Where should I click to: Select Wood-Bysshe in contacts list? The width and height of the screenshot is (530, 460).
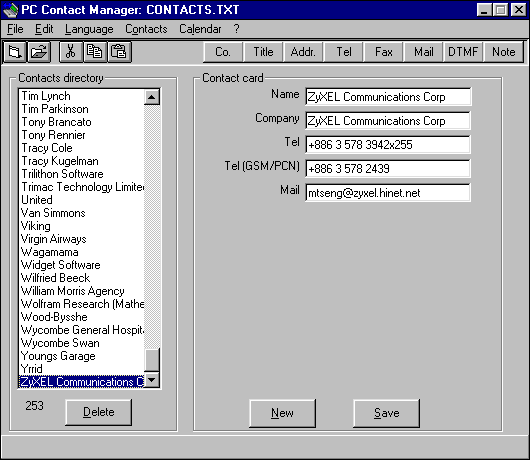81,317
